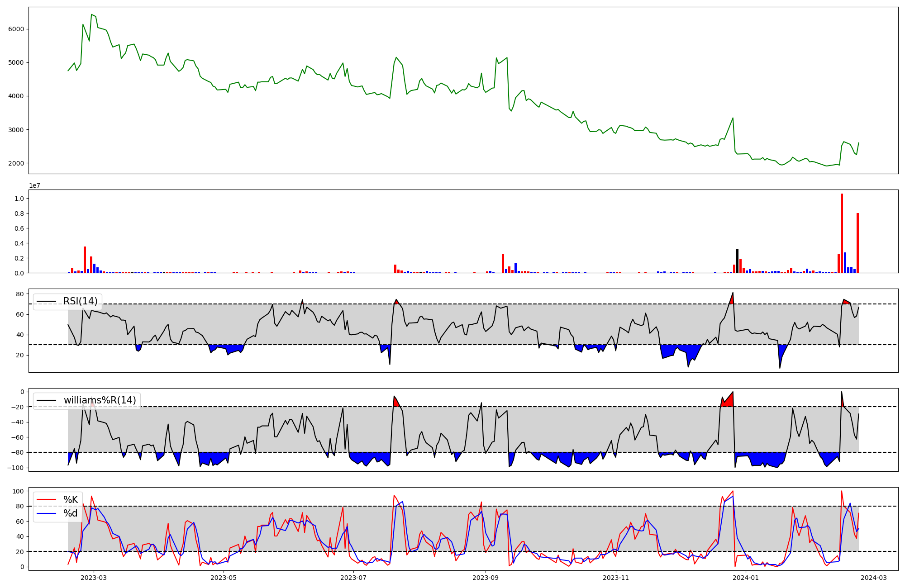Click the 2023-11 x-axis date label
This screenshot has height=588, width=905.
point(616,578)
